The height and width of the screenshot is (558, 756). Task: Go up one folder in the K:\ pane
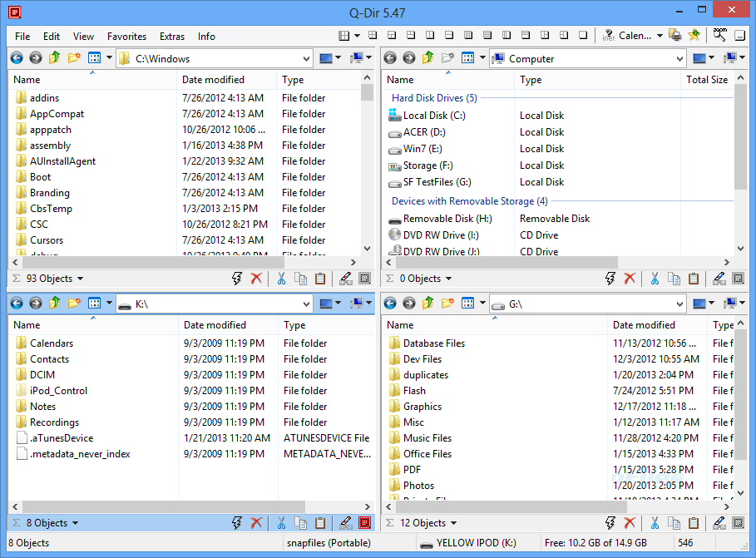click(x=55, y=304)
